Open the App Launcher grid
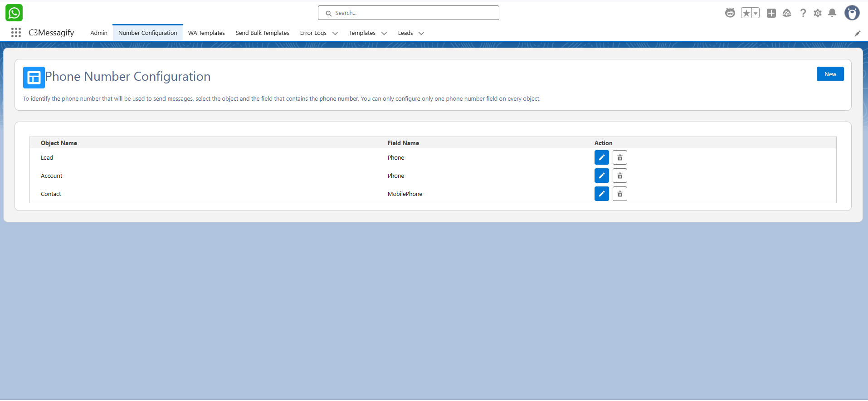This screenshot has height=401, width=868. coord(16,33)
